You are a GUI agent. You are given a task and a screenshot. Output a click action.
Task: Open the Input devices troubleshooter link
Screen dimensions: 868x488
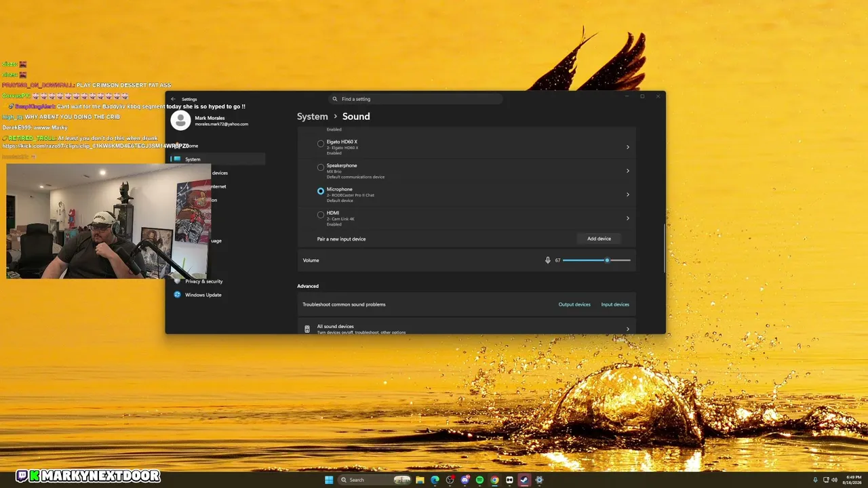[x=615, y=304]
